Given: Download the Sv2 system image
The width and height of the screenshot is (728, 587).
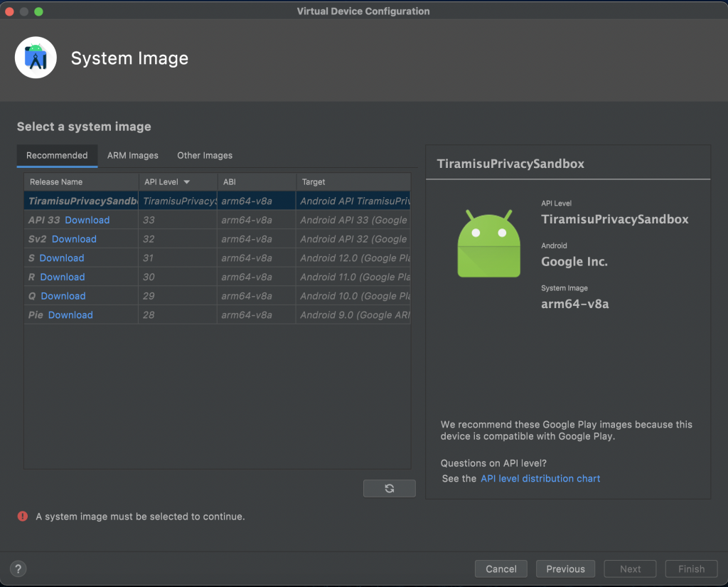Looking at the screenshot, I should 74,239.
